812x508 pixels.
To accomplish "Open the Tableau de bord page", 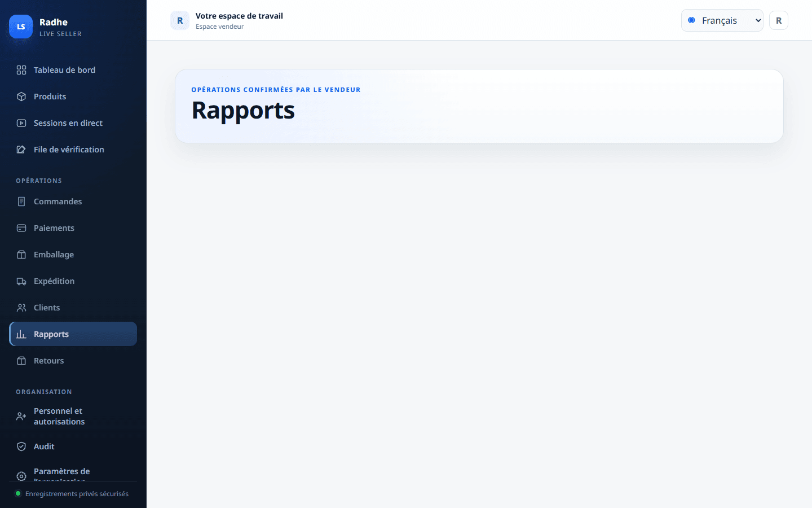I will pyautogui.click(x=73, y=70).
